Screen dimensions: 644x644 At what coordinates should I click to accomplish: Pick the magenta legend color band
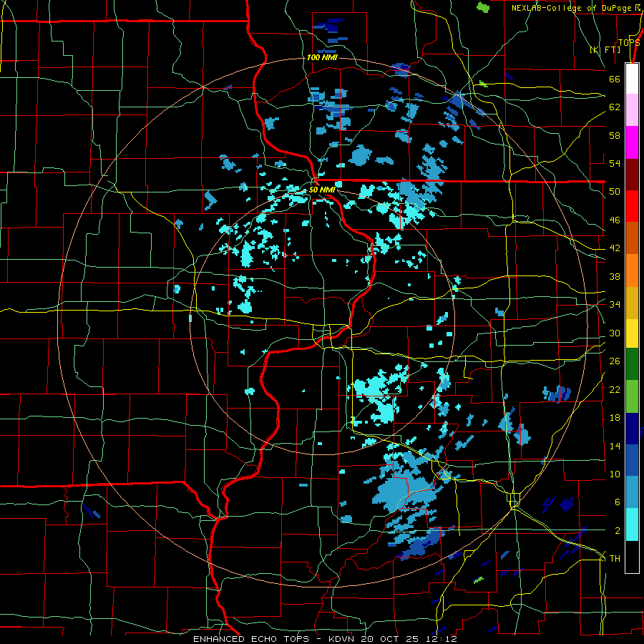pyautogui.click(x=632, y=142)
